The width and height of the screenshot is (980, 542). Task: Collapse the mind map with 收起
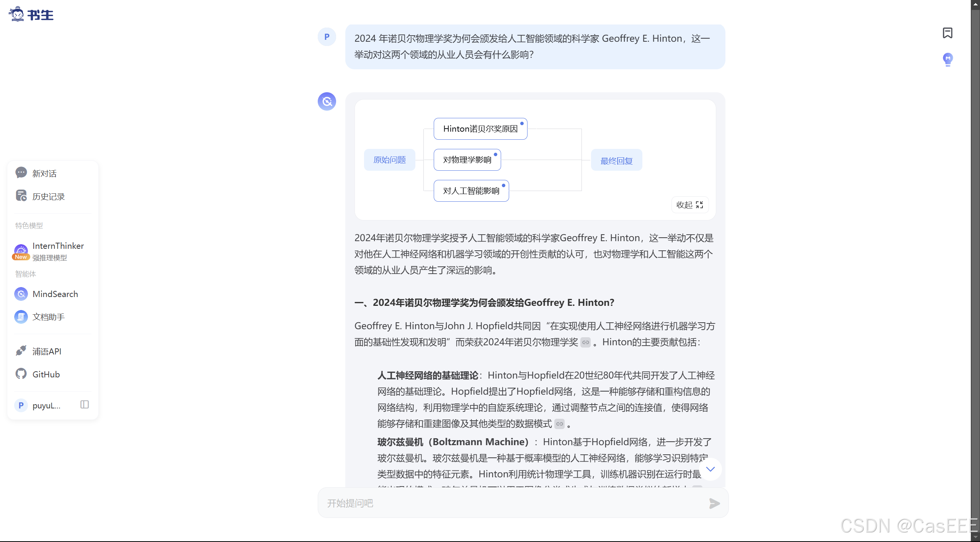coord(690,205)
